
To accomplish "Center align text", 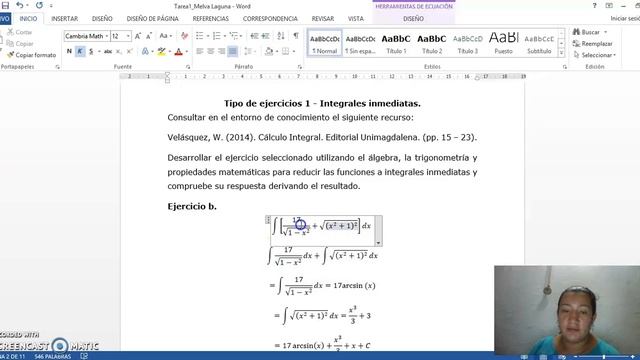I will (x=211, y=51).
